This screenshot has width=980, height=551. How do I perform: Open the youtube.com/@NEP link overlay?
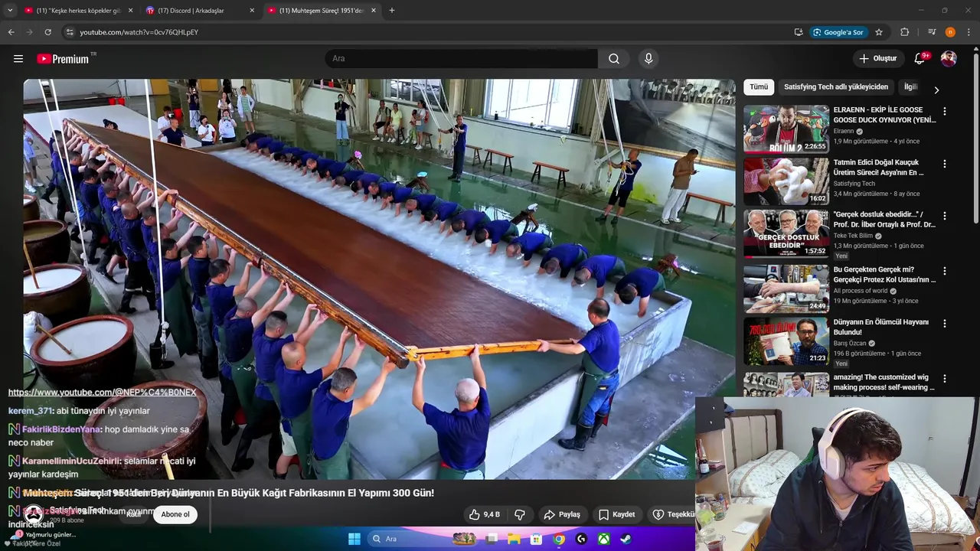pos(102,393)
